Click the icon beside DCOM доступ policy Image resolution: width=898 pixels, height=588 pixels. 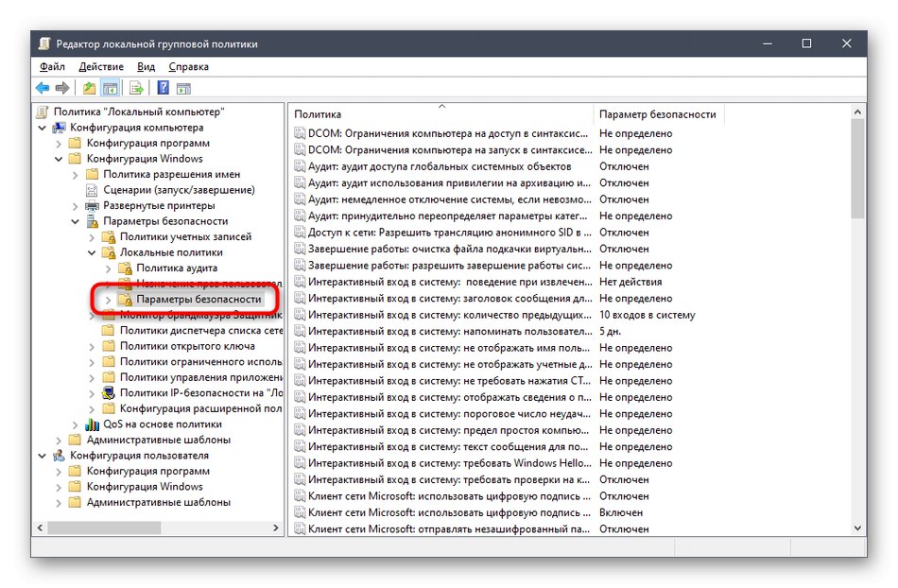[300, 133]
